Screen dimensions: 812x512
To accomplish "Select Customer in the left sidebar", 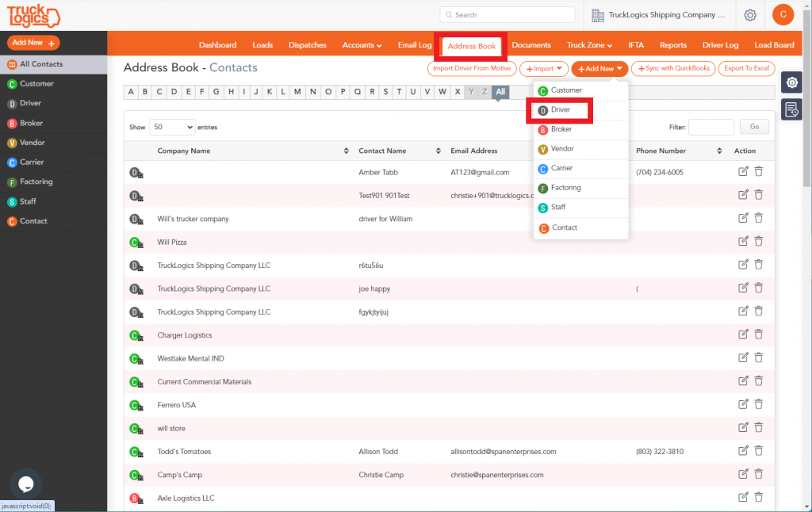I will 54,84.
